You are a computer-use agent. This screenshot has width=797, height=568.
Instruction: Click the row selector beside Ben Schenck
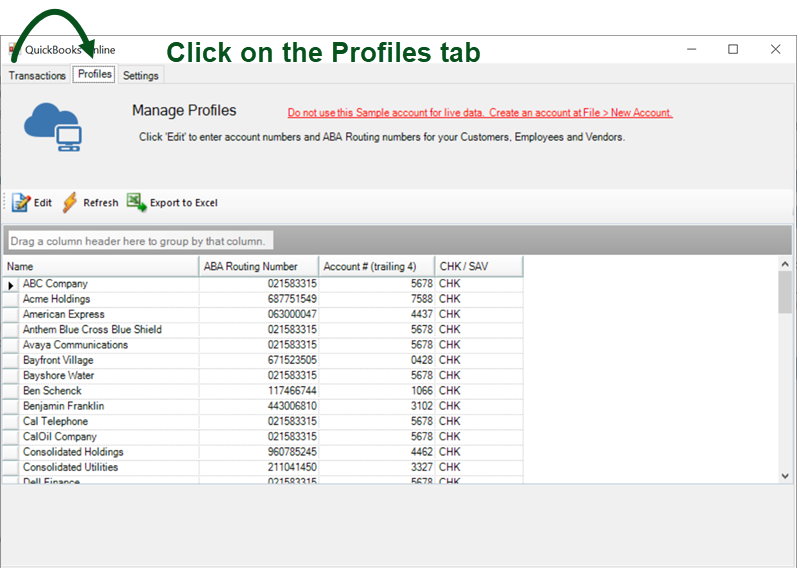[x=11, y=391]
